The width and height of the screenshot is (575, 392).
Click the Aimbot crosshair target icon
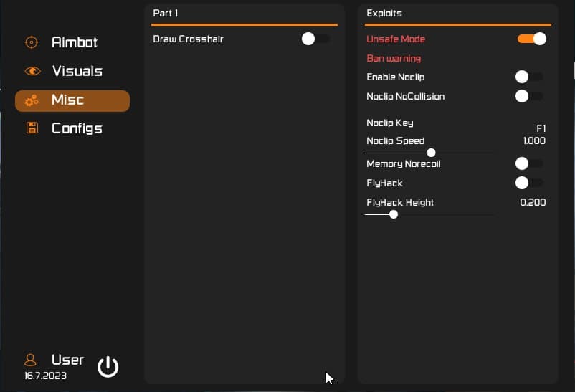(x=31, y=42)
